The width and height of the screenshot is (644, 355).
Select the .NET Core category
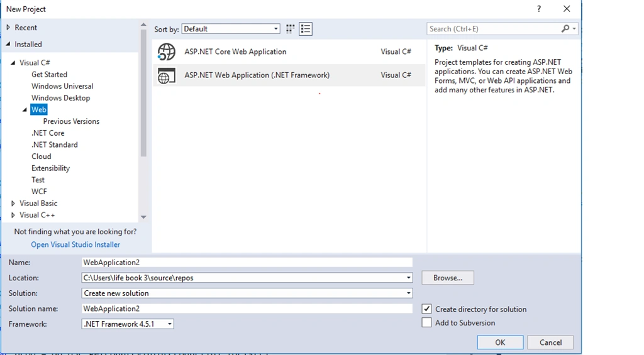pos(48,133)
